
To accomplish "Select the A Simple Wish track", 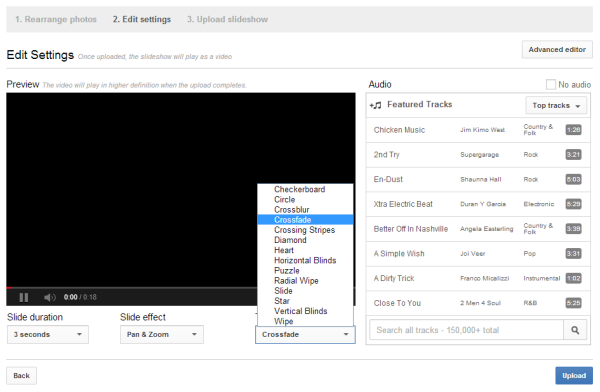I will [478, 253].
